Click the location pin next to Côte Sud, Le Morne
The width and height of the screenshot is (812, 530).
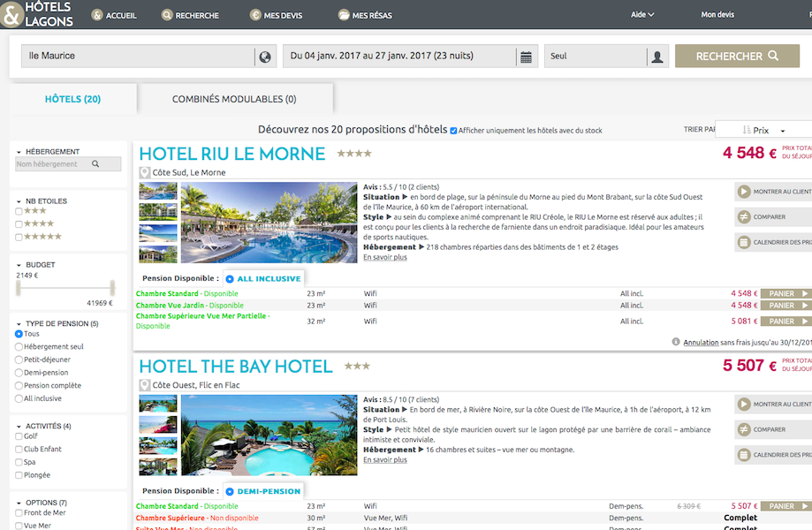145,173
